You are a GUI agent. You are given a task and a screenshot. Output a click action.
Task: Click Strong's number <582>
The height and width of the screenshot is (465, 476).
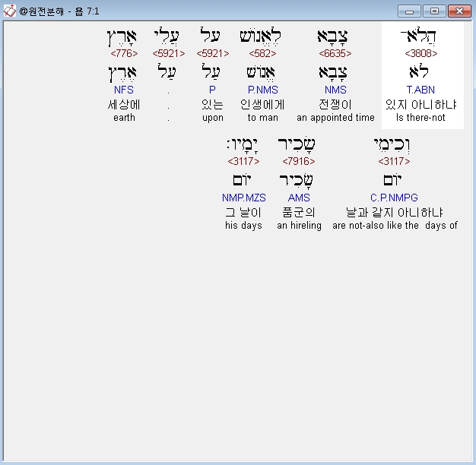262,53
